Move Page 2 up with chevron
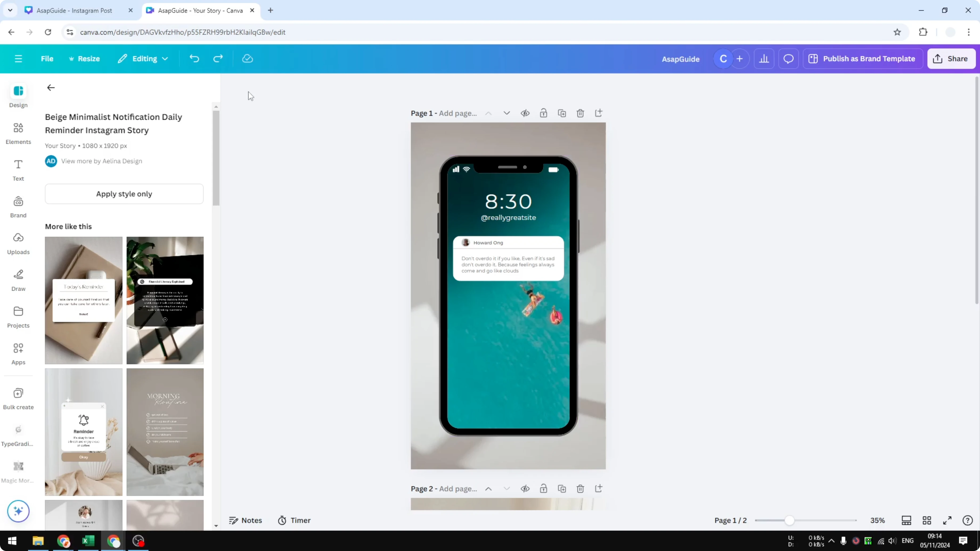 tap(488, 489)
